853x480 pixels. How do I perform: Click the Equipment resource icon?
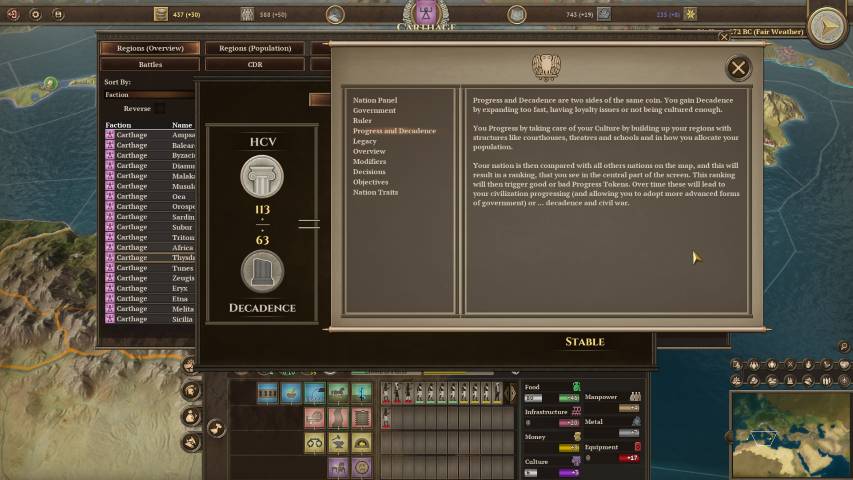click(638, 447)
